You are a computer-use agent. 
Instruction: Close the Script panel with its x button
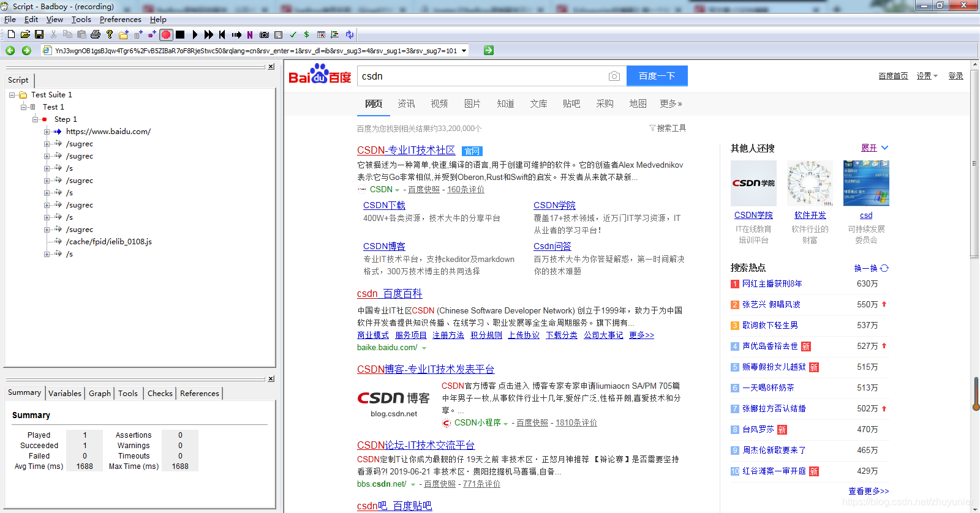click(271, 67)
